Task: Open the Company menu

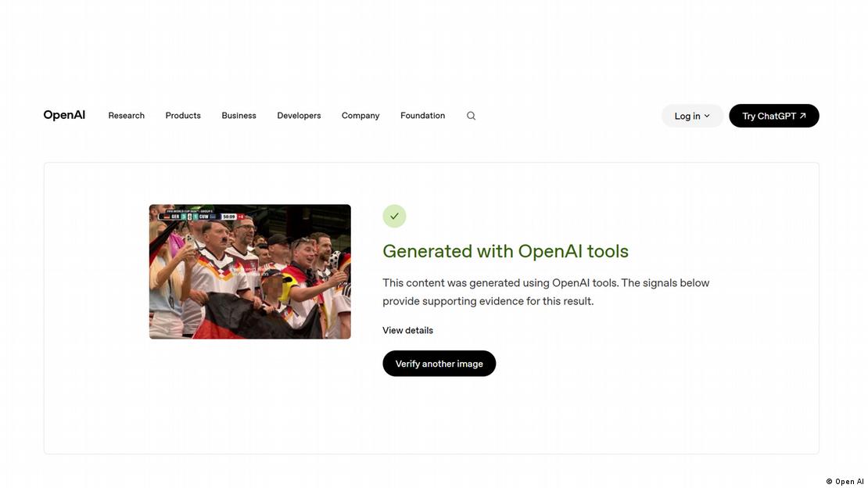Action: click(360, 116)
